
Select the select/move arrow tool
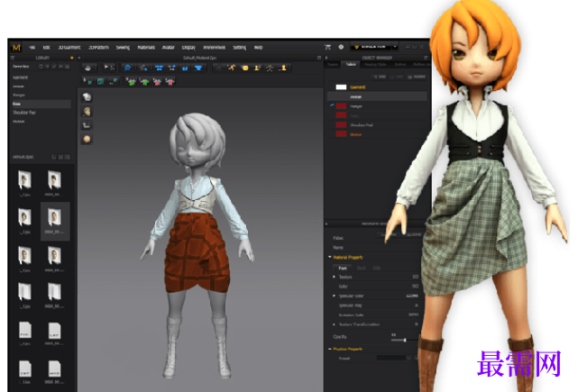tap(108, 68)
